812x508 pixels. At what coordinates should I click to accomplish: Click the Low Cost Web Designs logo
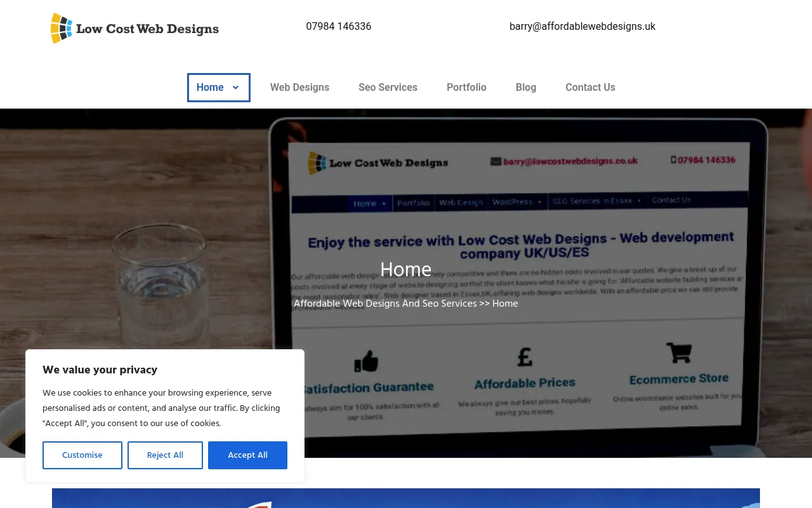pos(134,29)
